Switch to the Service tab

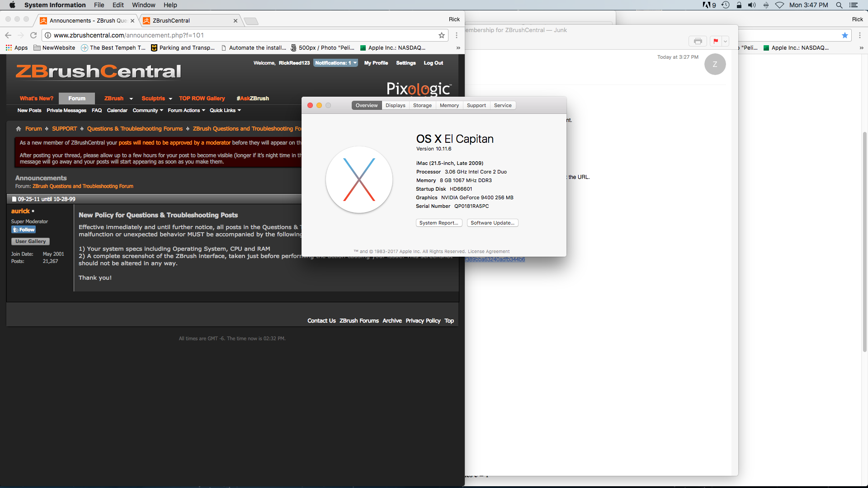pos(503,105)
